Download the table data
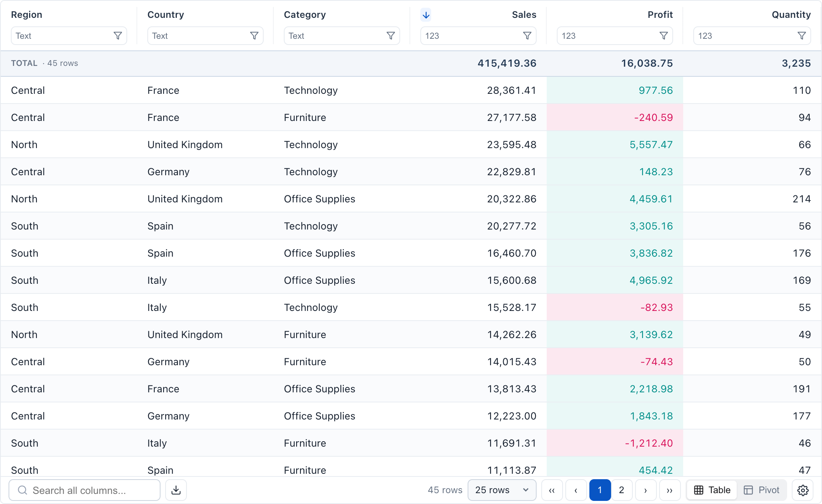The image size is (822, 504). pos(176,490)
